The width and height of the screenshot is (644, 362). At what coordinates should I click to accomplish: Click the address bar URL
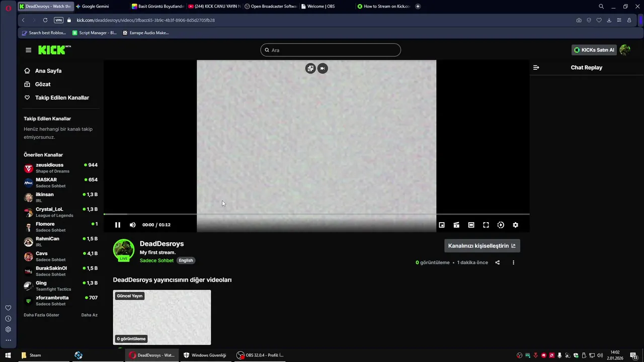146,20
